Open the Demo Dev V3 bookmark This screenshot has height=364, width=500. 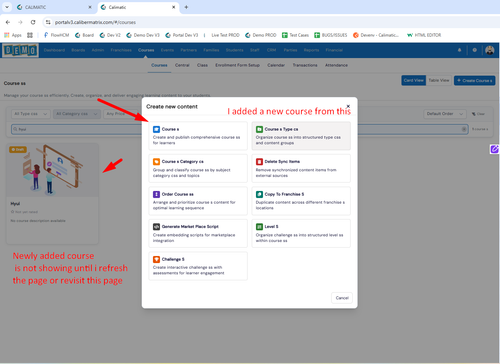143,35
